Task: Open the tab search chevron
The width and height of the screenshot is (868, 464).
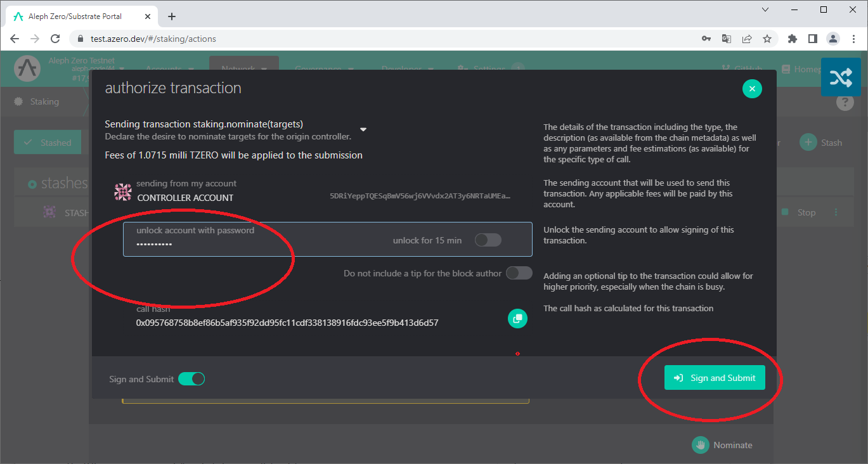Action: [765, 10]
